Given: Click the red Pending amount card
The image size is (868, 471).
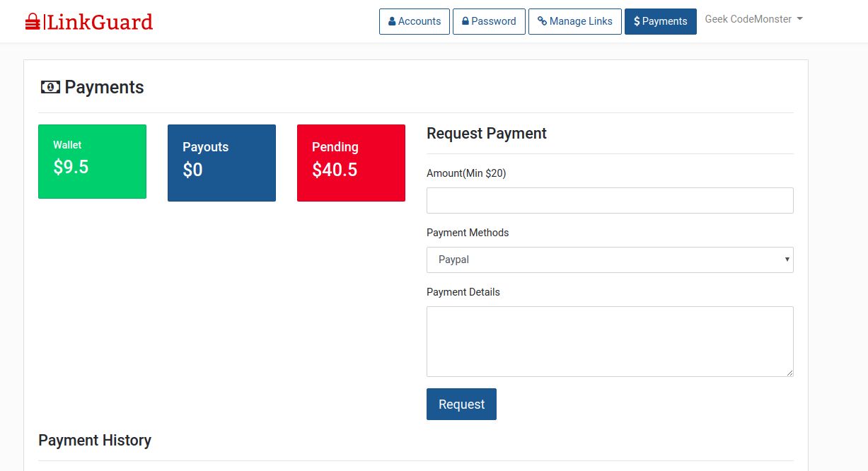Looking at the screenshot, I should [351, 163].
